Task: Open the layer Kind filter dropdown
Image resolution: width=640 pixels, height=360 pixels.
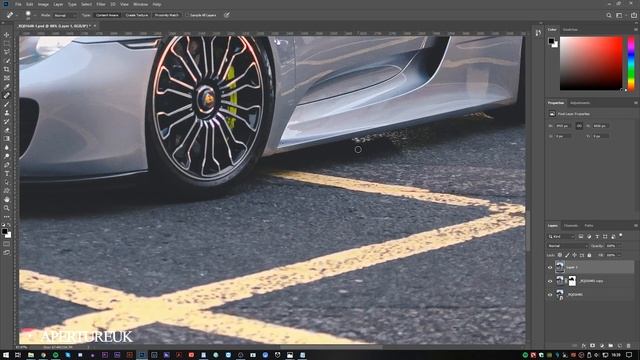Action: [561, 236]
